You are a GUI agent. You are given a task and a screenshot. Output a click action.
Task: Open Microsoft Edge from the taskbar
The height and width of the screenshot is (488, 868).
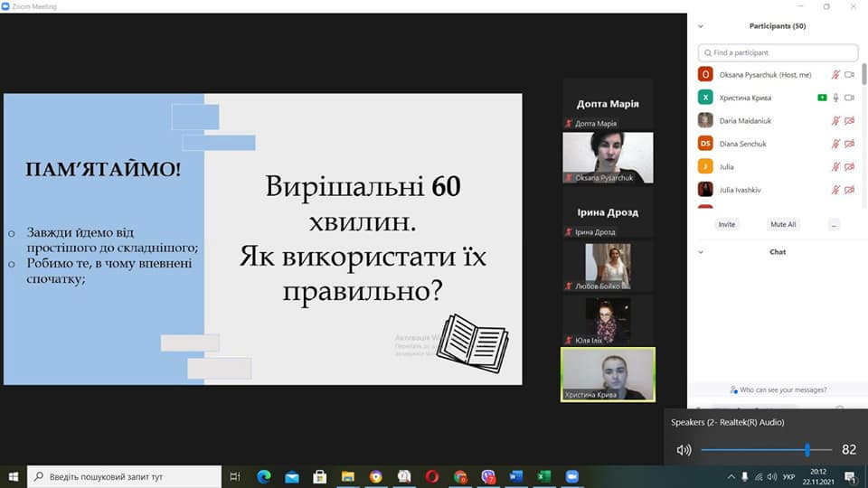tap(263, 476)
